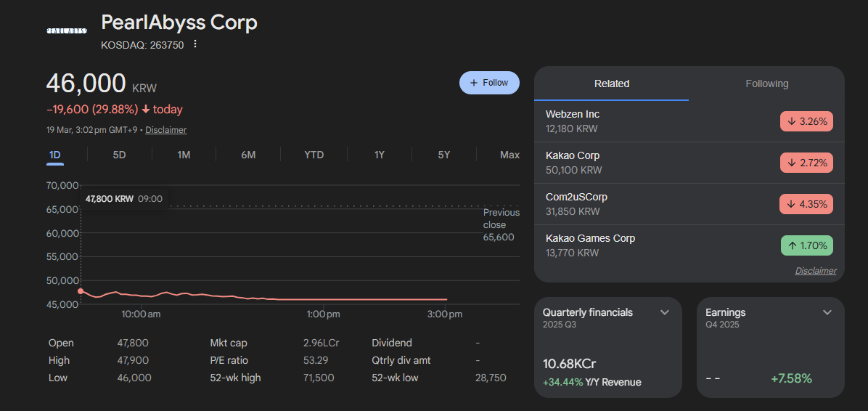
Task: Click the red down arrow next to today
Action: 146,110
